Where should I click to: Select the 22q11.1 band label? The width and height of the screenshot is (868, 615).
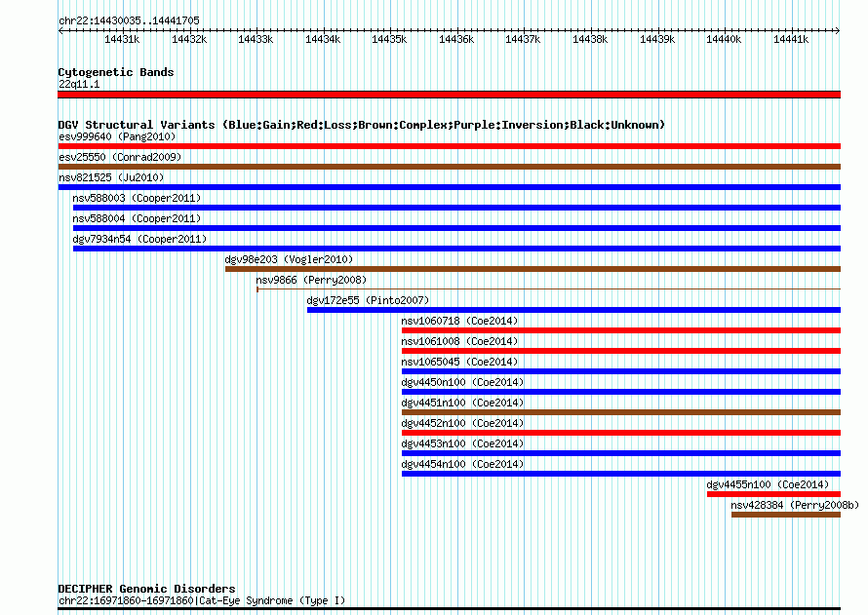point(79,84)
